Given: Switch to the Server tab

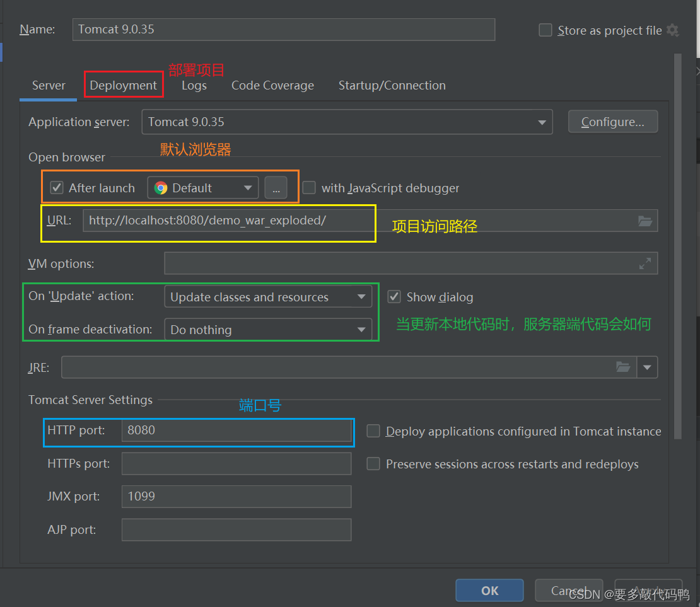Looking at the screenshot, I should click(x=49, y=85).
